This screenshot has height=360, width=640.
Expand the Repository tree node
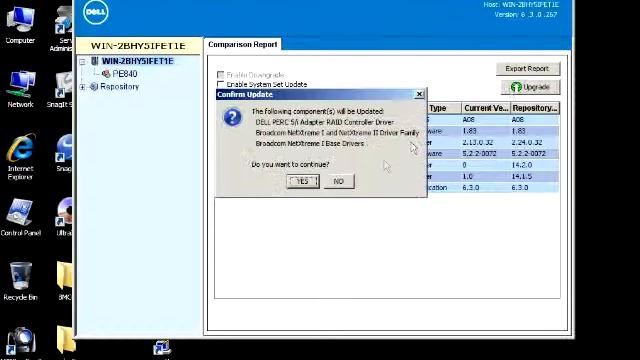coord(82,87)
